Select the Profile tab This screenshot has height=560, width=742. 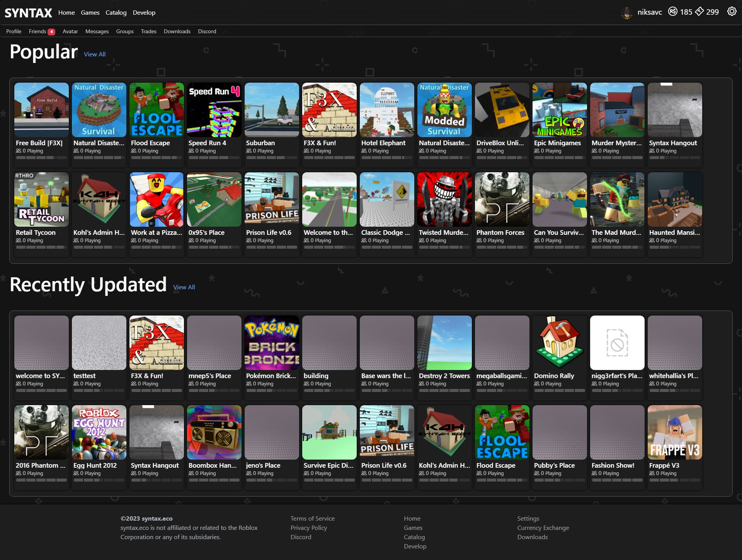click(13, 31)
